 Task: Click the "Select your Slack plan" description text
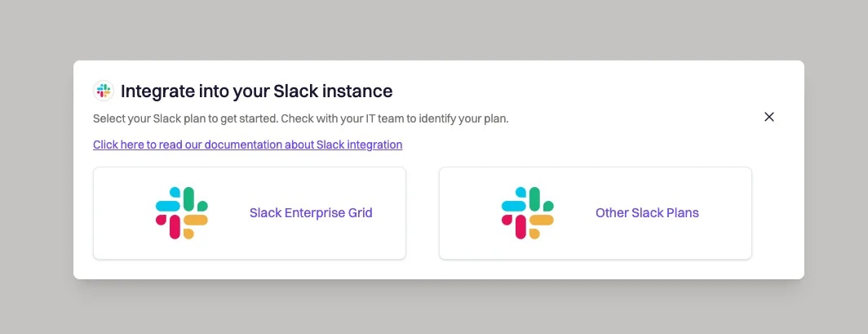point(300,118)
